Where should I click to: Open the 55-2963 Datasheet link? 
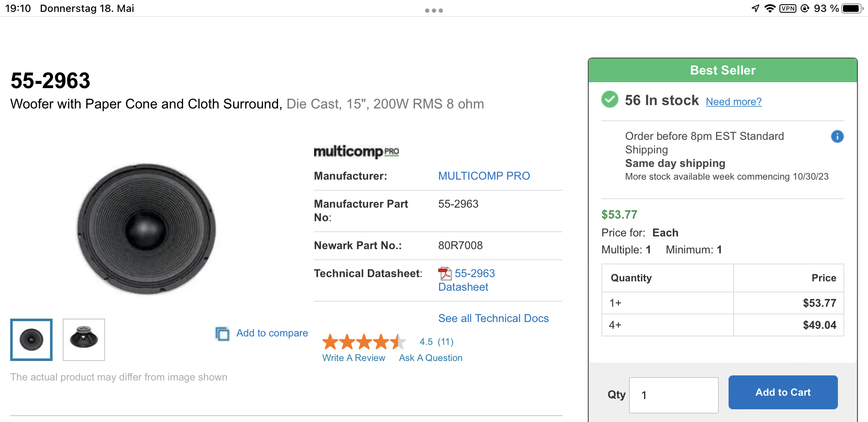(x=467, y=280)
